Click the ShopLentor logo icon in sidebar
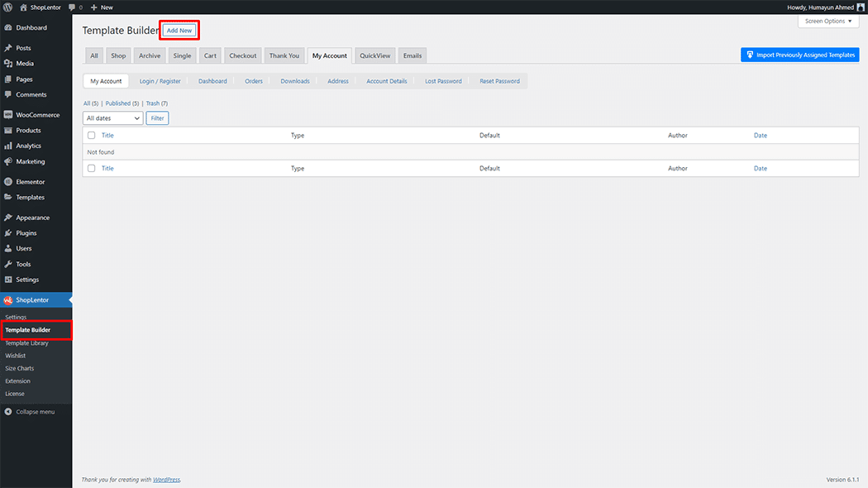Screen dimensions: 868x488 [x=7, y=300]
